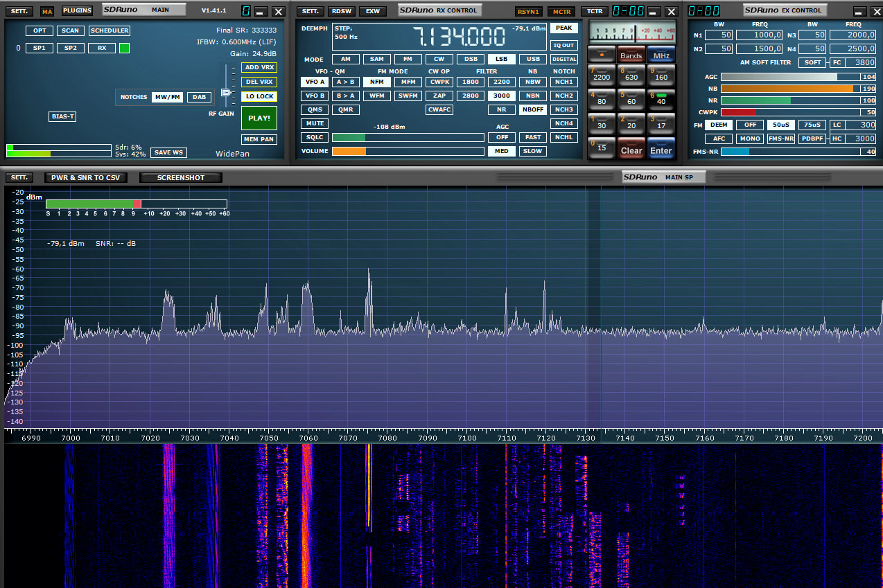
Task: Toggle the MUTE button
Action: pyautogui.click(x=315, y=123)
